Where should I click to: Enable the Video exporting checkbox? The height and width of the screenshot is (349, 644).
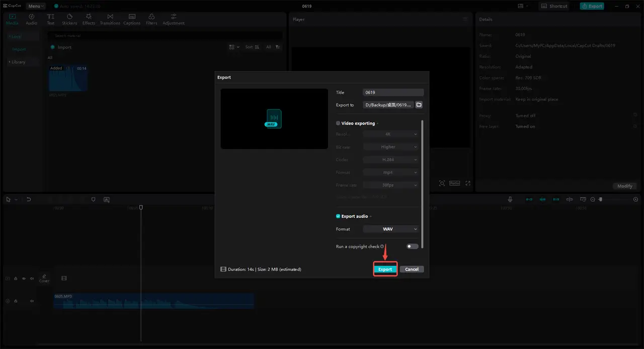point(338,123)
